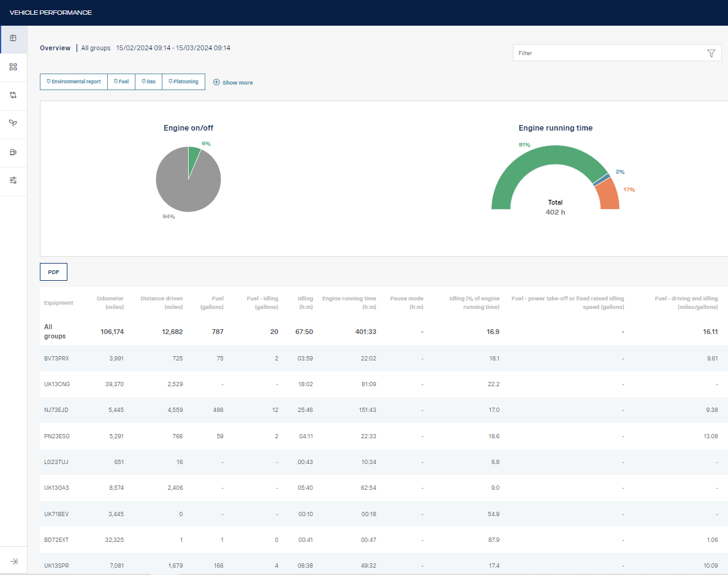Click the 13.08 miles/gallons cell
Image resolution: width=728 pixels, height=575 pixels.
pyautogui.click(x=711, y=436)
